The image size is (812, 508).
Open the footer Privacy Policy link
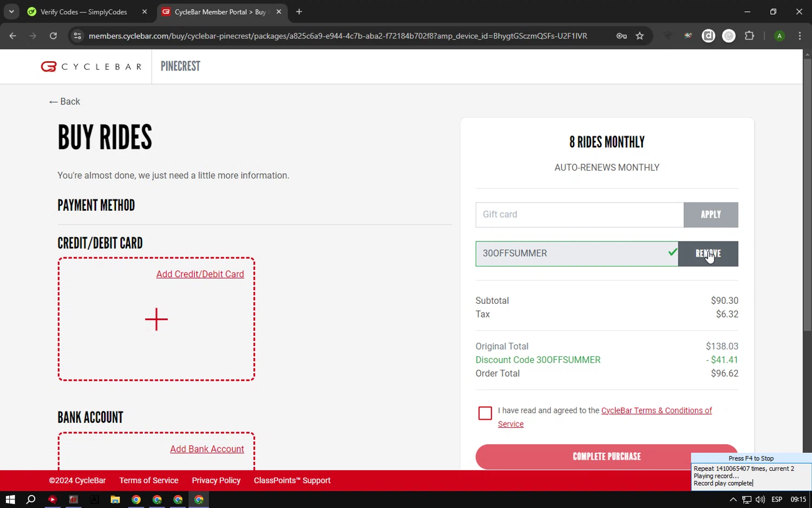coord(216,480)
